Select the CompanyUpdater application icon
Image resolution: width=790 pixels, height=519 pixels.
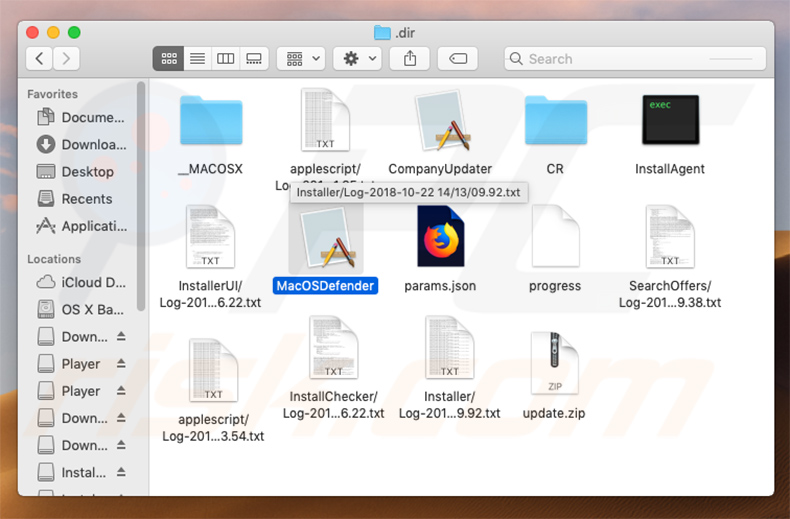(x=440, y=123)
